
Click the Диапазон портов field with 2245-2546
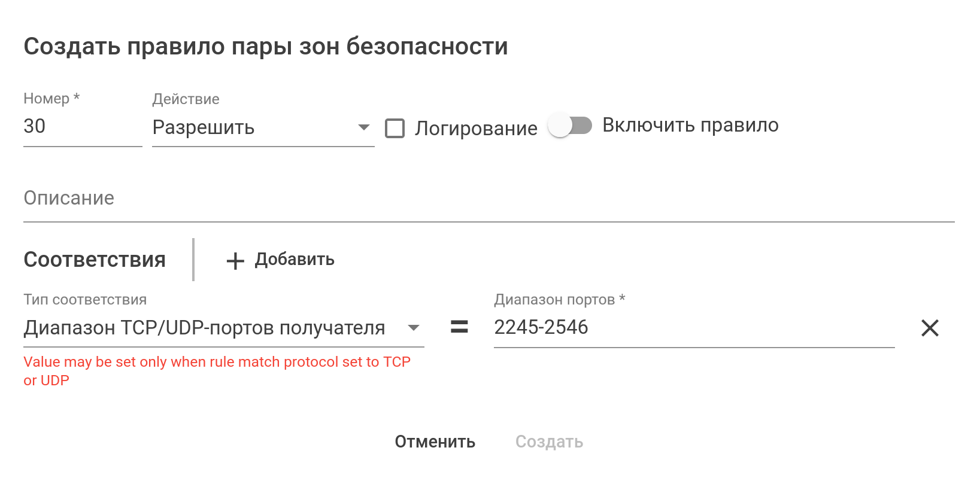[693, 327]
